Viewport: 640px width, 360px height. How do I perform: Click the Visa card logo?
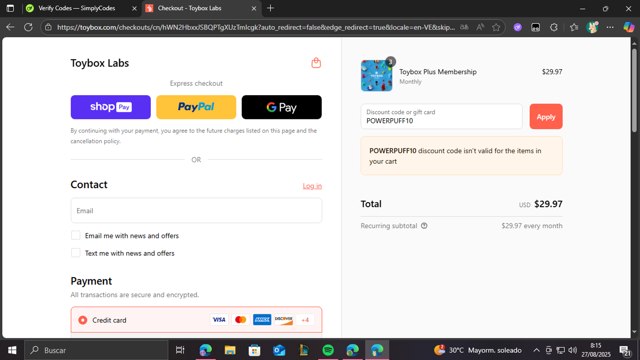click(219, 320)
